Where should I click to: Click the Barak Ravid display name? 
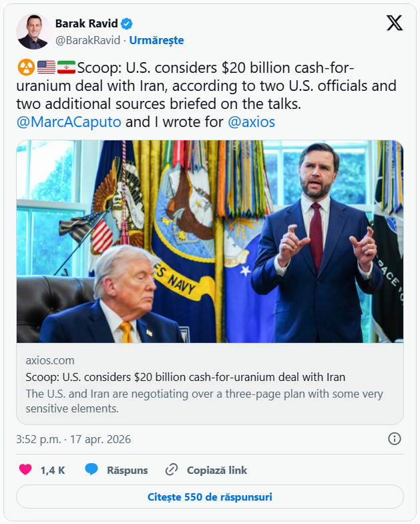point(86,25)
